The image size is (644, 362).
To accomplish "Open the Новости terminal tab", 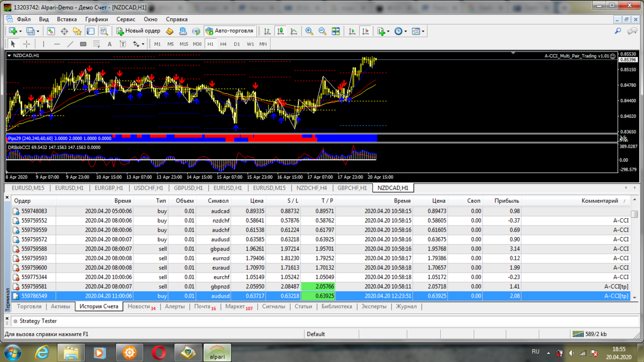I will click(141, 307).
